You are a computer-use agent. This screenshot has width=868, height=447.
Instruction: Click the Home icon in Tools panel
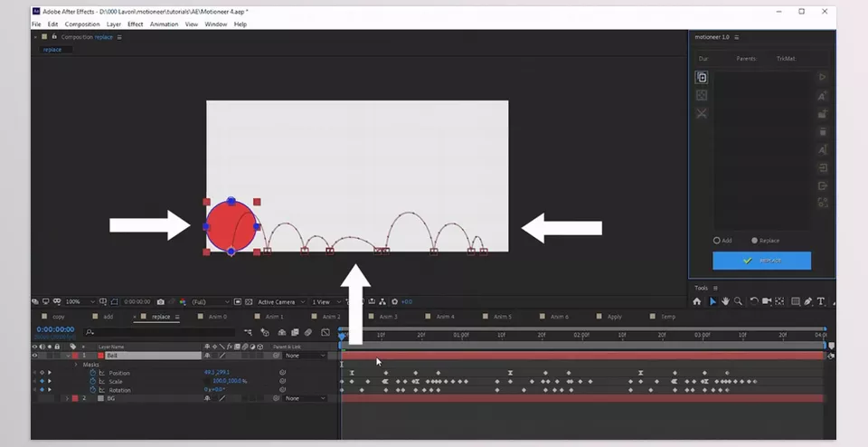pyautogui.click(x=697, y=301)
